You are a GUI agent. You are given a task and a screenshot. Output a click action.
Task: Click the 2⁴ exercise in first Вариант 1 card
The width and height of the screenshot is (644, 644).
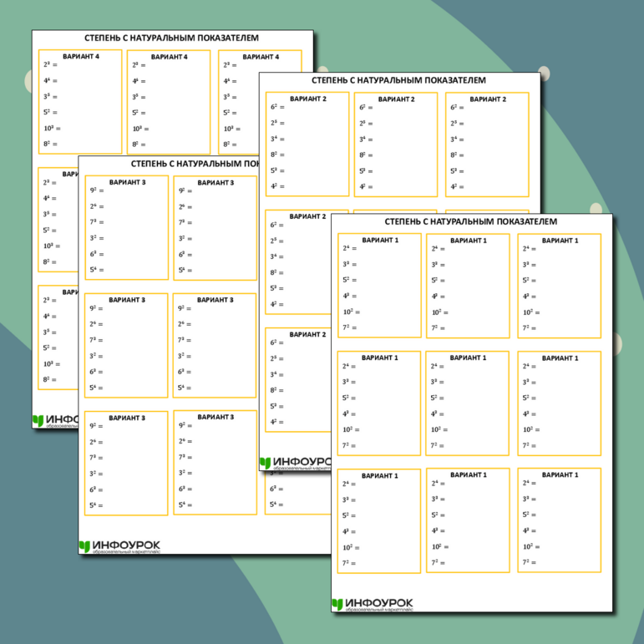point(348,248)
